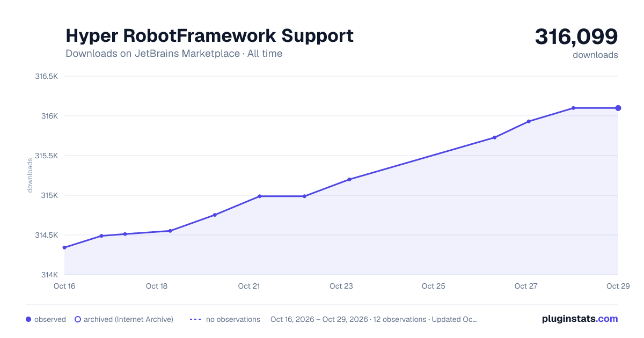Click the Oct 25 x-axis label
Image resolution: width=644 pixels, height=338 pixels.
pos(434,286)
